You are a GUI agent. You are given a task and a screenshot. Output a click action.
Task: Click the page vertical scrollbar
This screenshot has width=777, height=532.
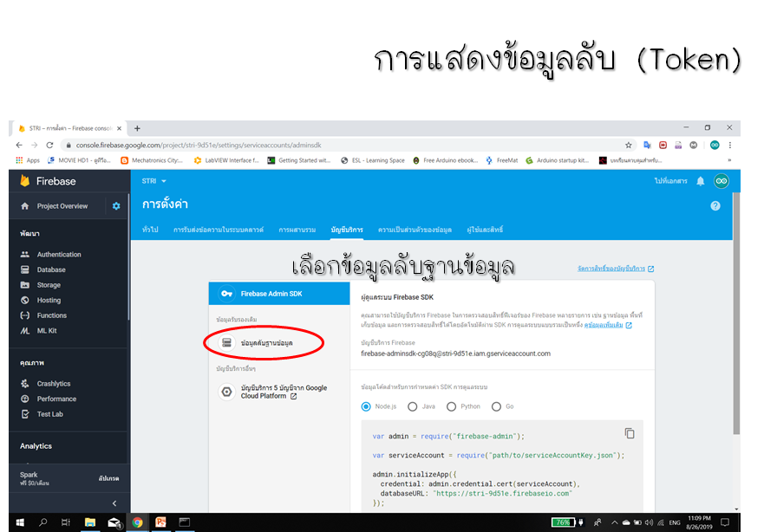736,314
